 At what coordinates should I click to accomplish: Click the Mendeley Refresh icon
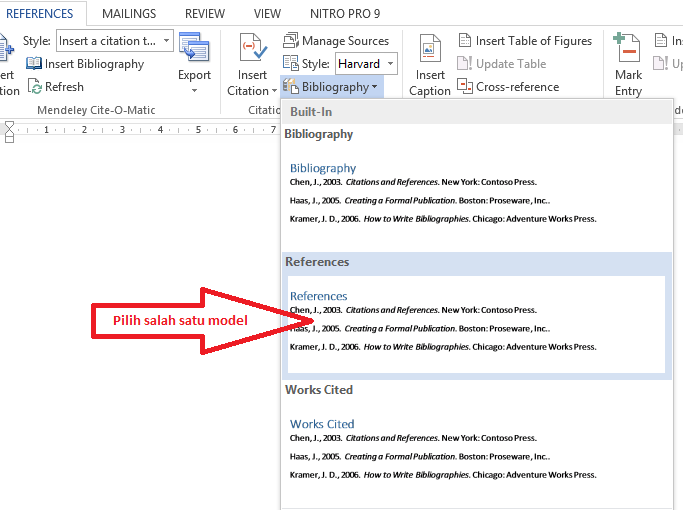pyautogui.click(x=35, y=87)
